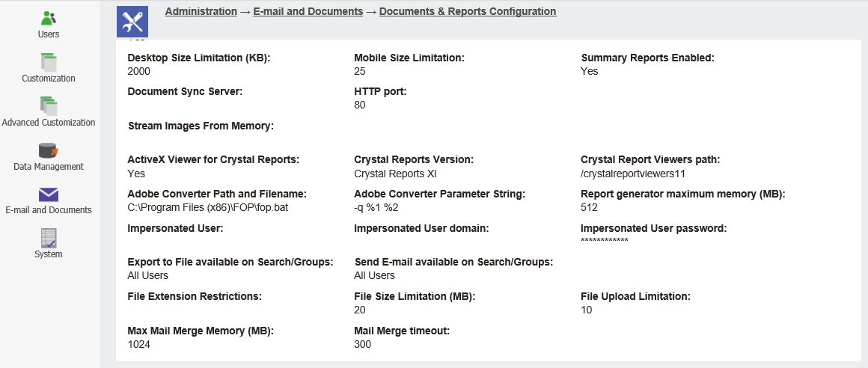Click the E-mail and Documents sidebar label

(x=49, y=210)
